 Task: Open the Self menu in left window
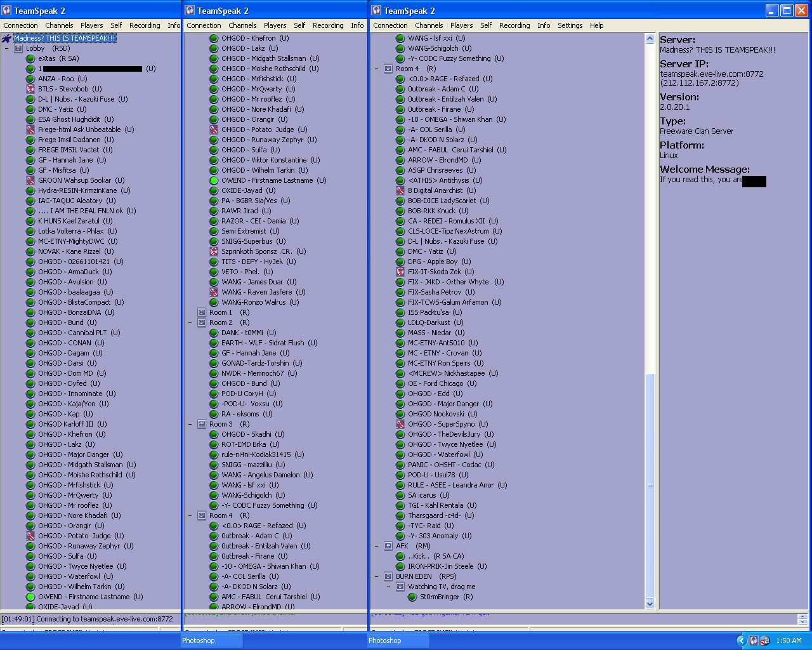click(x=116, y=25)
